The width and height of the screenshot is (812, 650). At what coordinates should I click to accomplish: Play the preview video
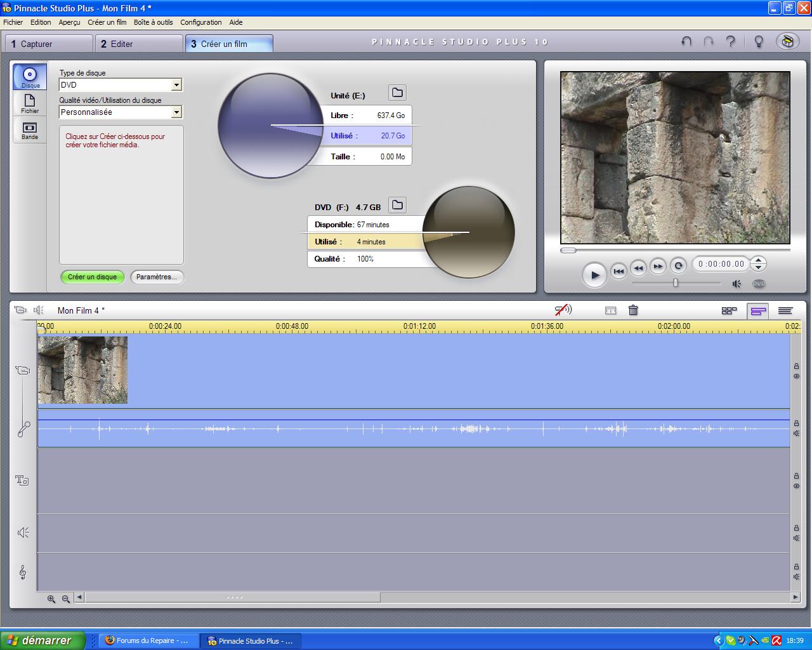click(x=594, y=275)
